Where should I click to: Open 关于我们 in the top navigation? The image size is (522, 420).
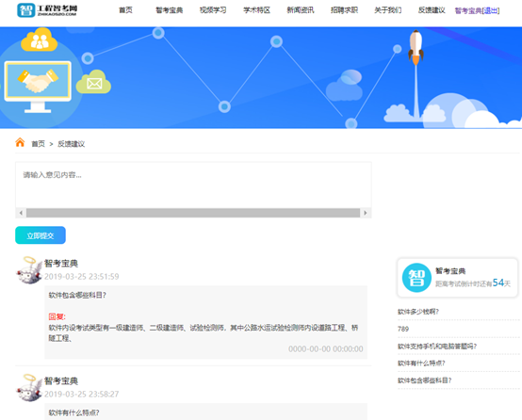(x=388, y=10)
